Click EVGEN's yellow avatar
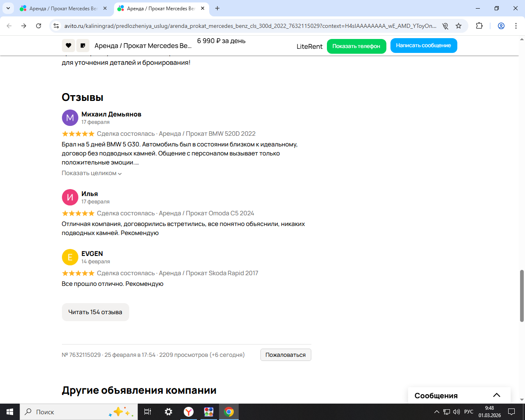This screenshot has width=525, height=420. coord(70,257)
